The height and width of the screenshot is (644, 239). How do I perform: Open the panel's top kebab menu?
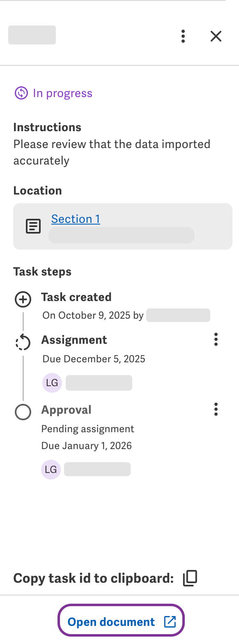coord(183,36)
